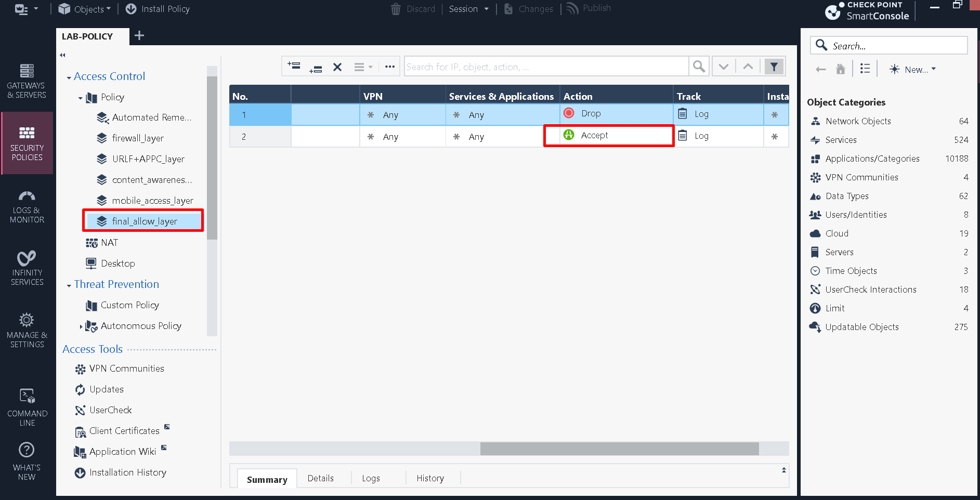Open Manage & Settings
Screen dimensions: 980x500
[x=27, y=329]
